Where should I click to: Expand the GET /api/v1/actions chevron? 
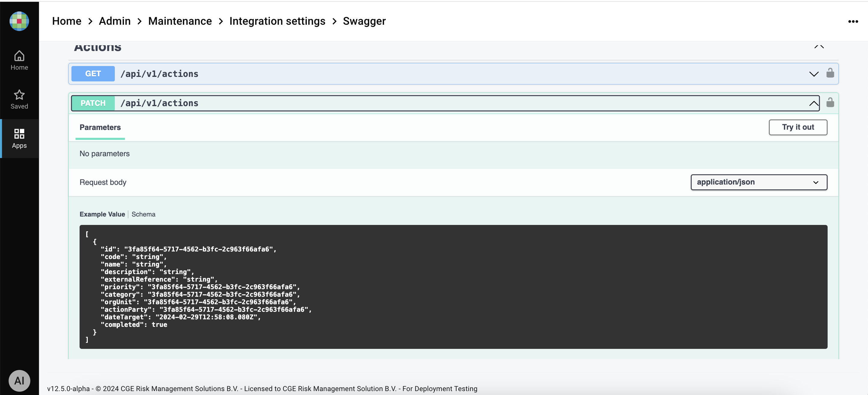pos(813,74)
